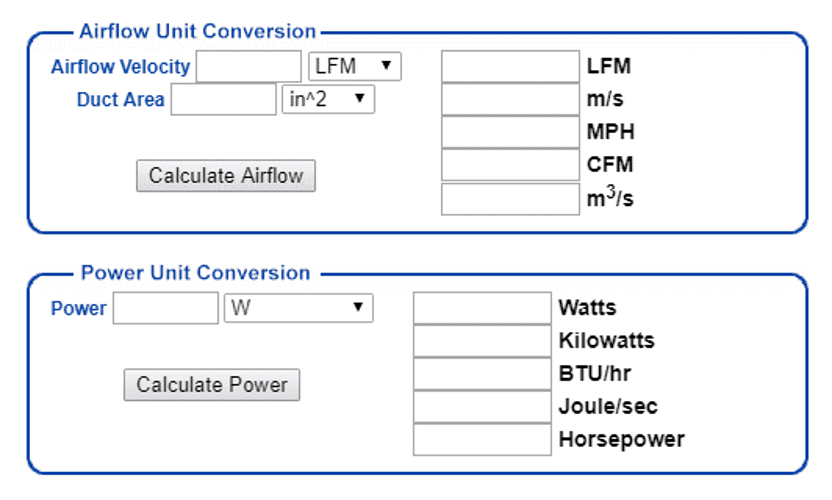
Task: Select the Power value input field
Action: click(x=165, y=308)
